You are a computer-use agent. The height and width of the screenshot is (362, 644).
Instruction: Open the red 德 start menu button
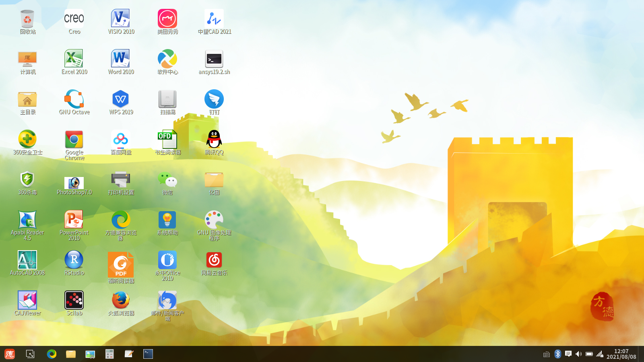point(10,354)
